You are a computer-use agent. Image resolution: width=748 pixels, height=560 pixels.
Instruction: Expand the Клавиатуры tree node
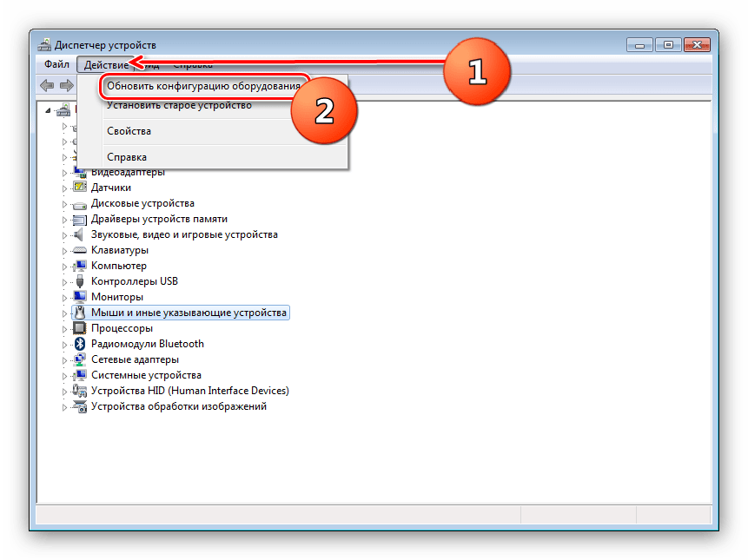64,250
